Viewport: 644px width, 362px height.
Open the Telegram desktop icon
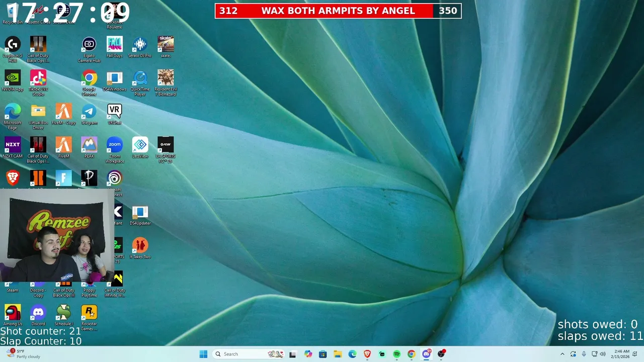tap(89, 115)
